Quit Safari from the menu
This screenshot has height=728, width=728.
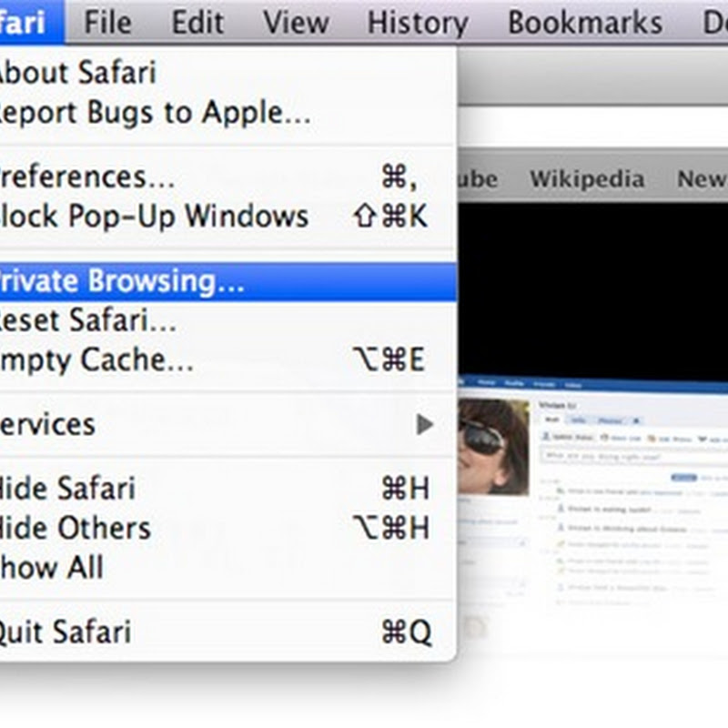[228, 632]
